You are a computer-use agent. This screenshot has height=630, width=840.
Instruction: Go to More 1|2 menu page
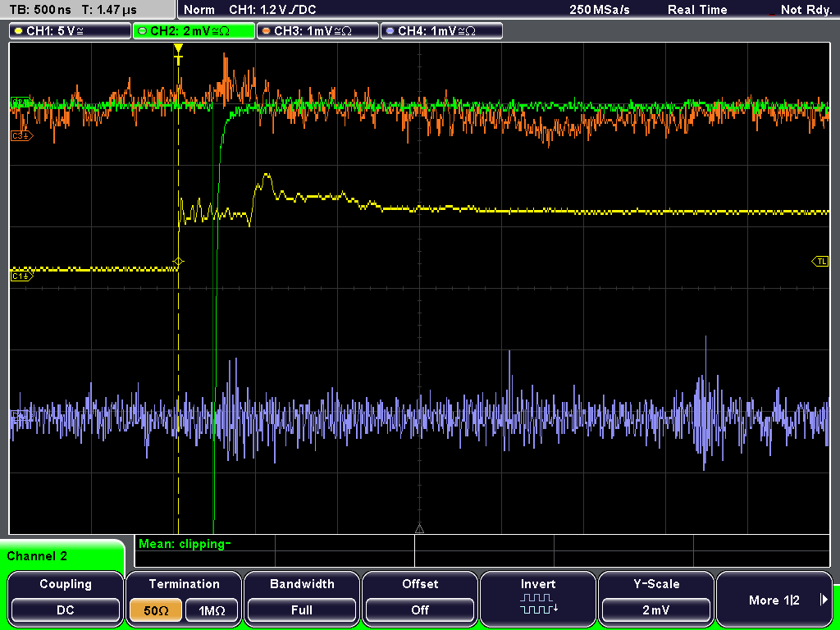tap(774, 598)
